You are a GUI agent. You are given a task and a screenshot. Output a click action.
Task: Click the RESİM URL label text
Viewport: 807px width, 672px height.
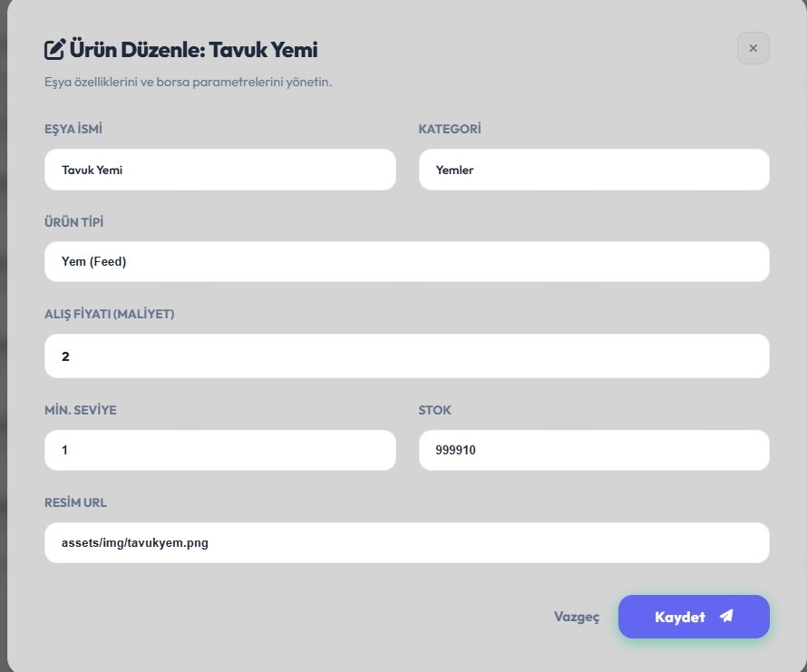click(x=75, y=502)
